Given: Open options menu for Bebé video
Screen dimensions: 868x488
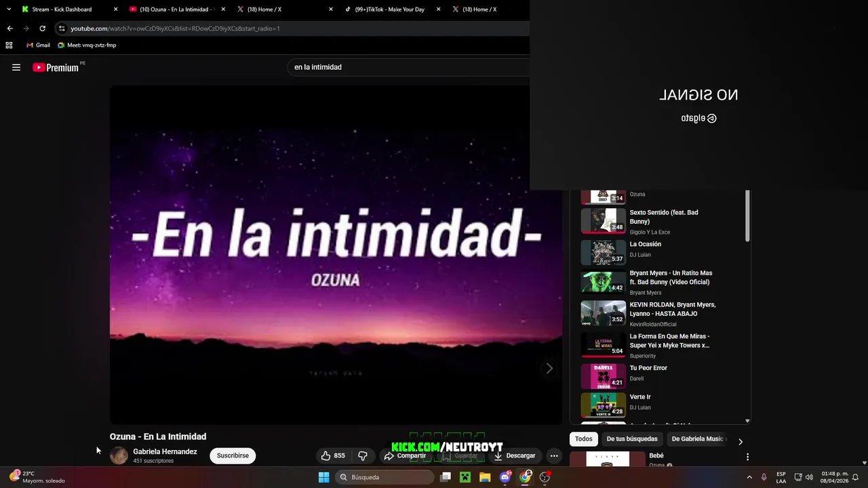Looking at the screenshot, I should click(747, 457).
